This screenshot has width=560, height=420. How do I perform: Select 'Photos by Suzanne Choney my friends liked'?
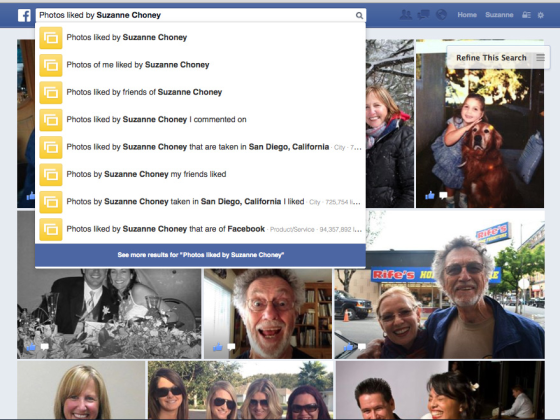click(200, 175)
